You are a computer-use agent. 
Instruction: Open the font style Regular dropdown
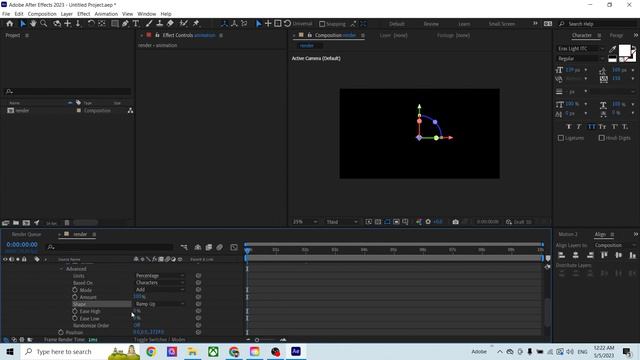click(580, 59)
